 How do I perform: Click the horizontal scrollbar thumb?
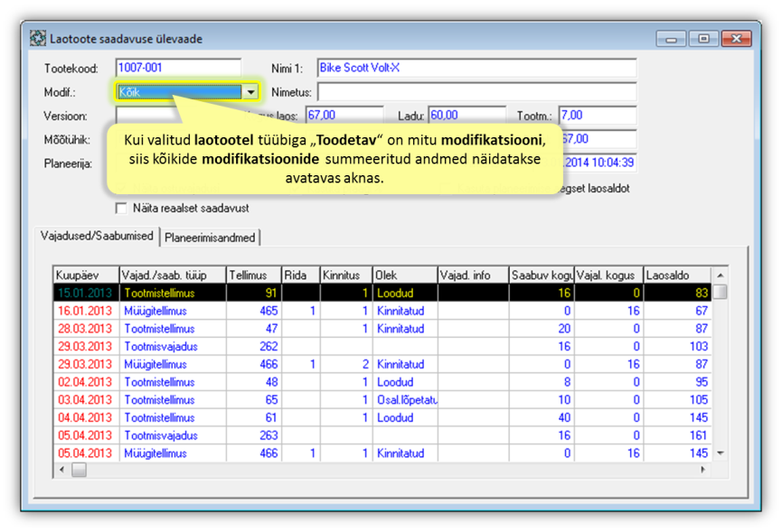(79, 470)
